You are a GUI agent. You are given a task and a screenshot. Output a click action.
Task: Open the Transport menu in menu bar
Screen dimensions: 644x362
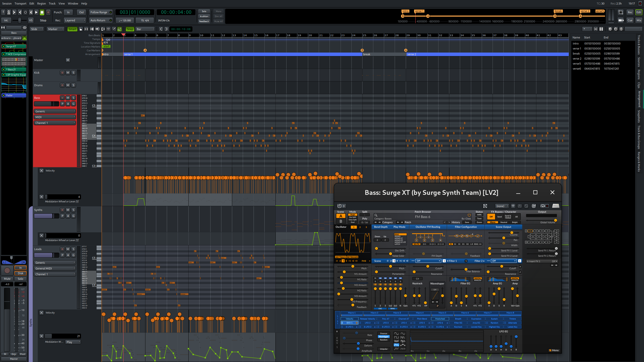coord(20,3)
